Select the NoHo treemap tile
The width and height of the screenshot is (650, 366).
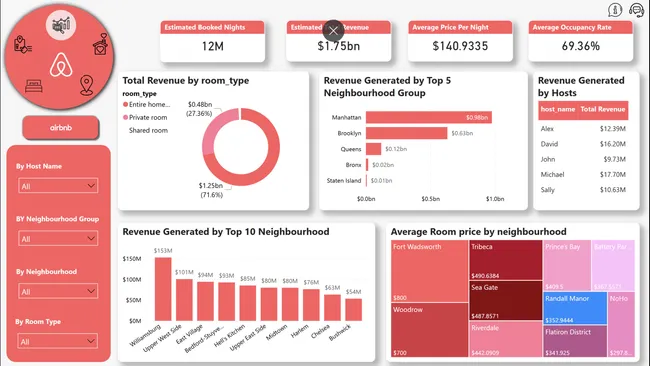tap(621, 324)
